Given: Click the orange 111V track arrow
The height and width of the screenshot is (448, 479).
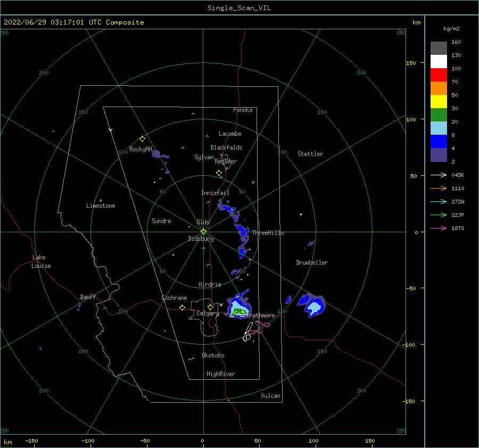Looking at the screenshot, I should [439, 189].
